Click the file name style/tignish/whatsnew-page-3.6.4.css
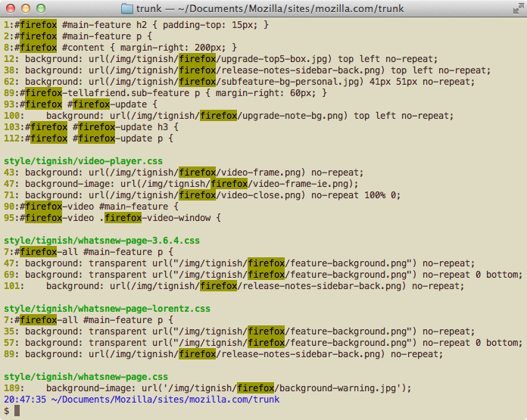 [101, 241]
